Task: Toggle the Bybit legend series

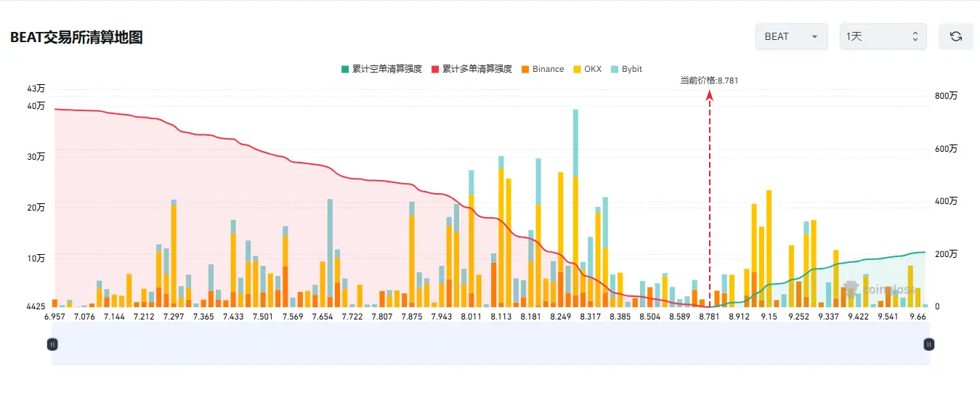Action: click(x=626, y=69)
